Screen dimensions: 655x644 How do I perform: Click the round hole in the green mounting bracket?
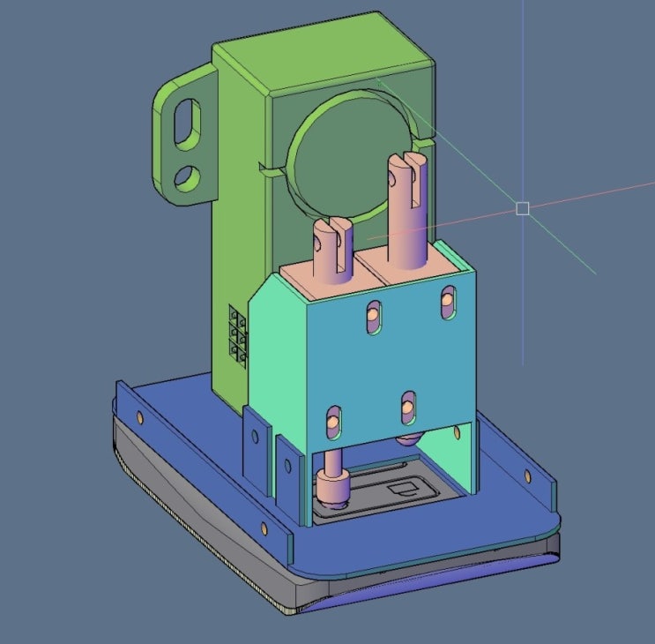pyautogui.click(x=187, y=178)
